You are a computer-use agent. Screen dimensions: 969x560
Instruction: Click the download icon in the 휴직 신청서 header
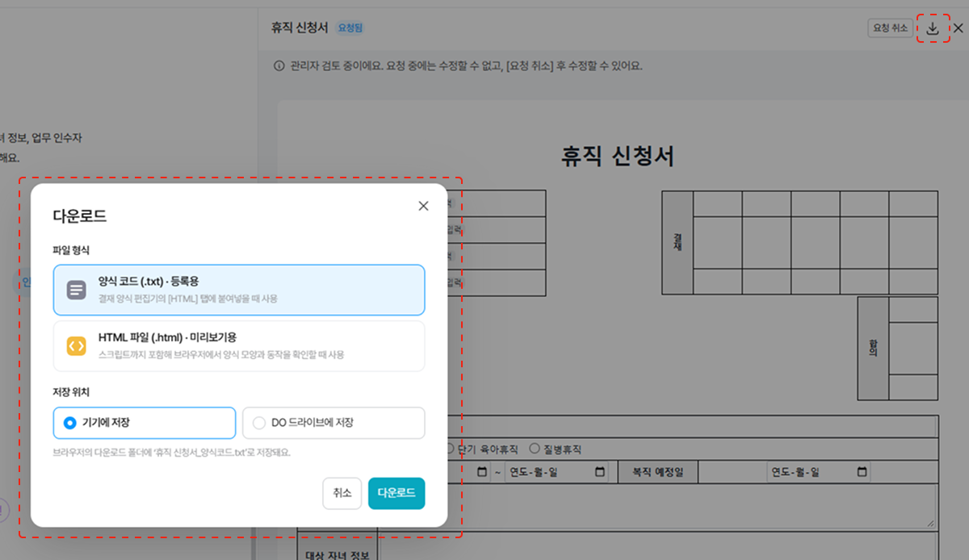[933, 28]
